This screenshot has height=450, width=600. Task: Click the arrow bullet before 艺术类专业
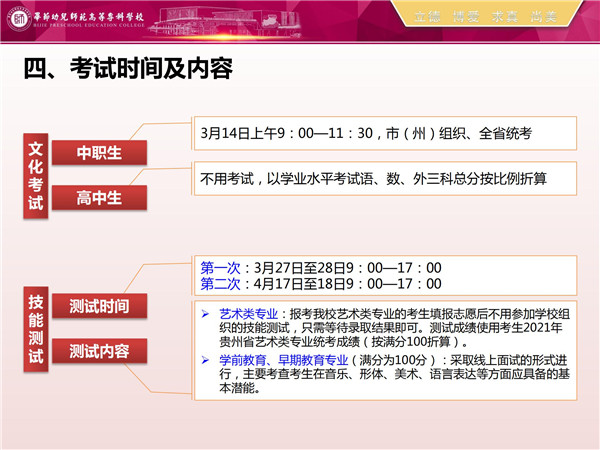pos(205,314)
